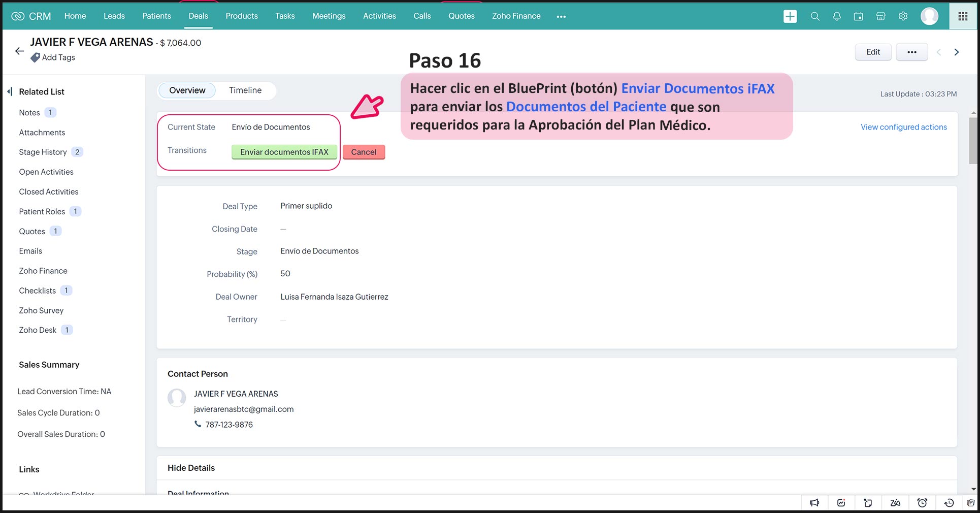
Task: Switch to the Timeline view
Action: 245,90
